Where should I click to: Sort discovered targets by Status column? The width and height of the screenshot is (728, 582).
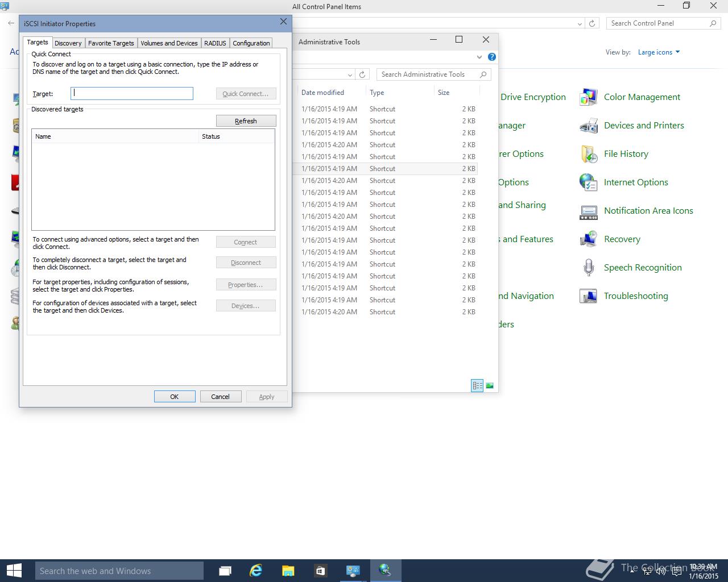click(236, 136)
